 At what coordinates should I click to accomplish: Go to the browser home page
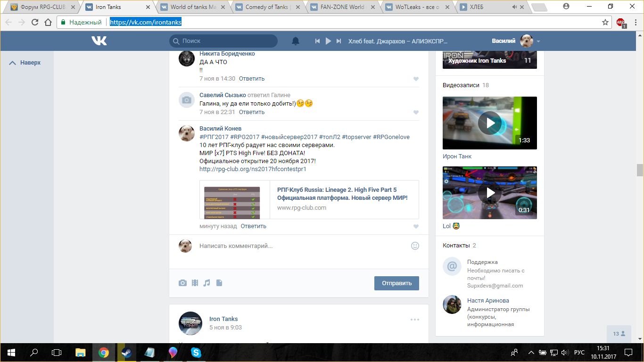(x=48, y=22)
